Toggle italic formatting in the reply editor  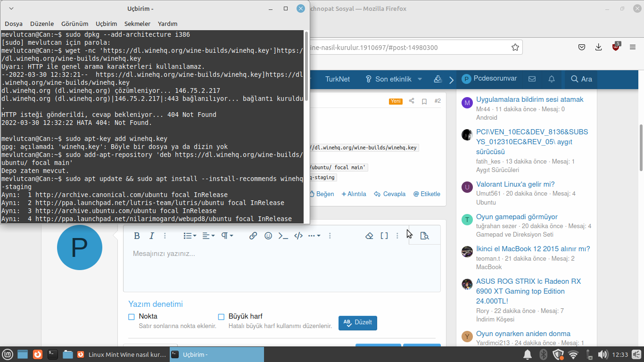(x=151, y=236)
